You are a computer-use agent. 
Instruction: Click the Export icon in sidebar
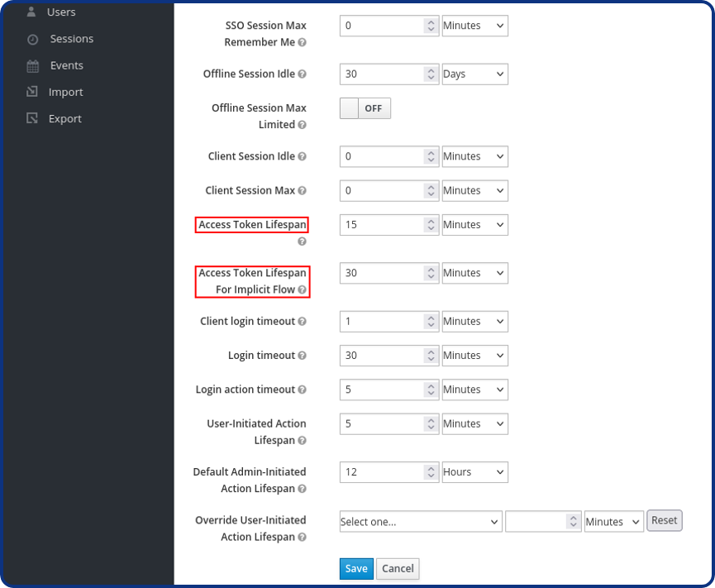pos(32,118)
